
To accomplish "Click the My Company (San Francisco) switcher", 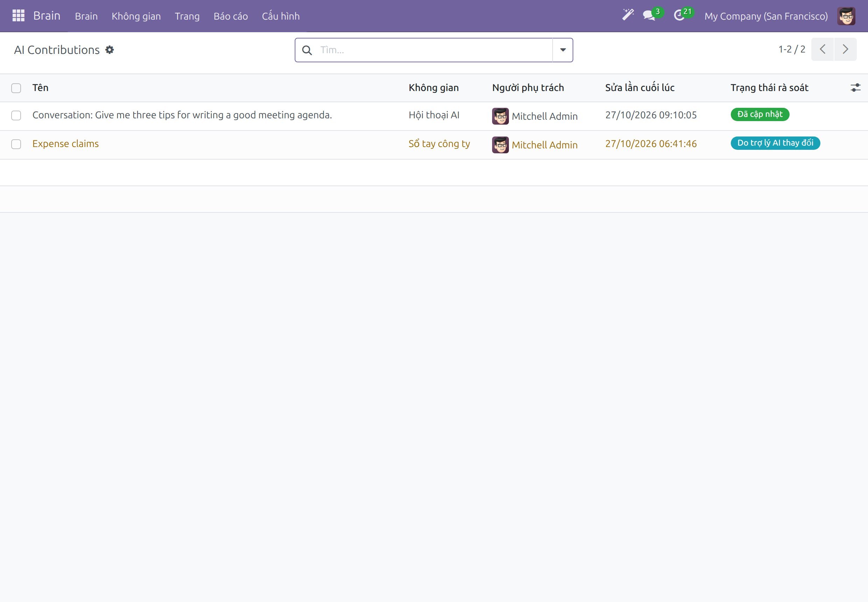I will point(766,16).
